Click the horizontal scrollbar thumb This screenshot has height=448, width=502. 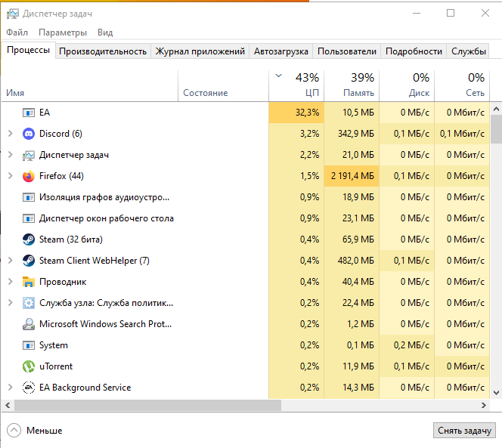pyautogui.click(x=147, y=406)
